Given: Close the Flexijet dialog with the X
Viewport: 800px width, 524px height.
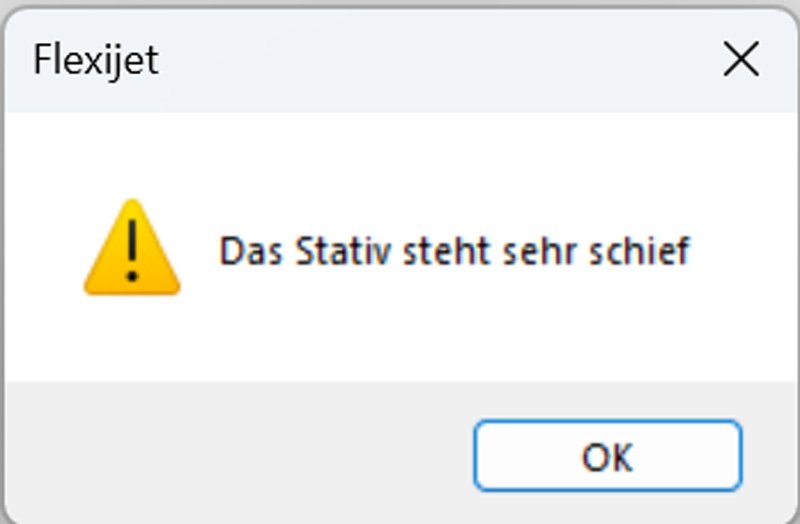Looking at the screenshot, I should (741, 59).
